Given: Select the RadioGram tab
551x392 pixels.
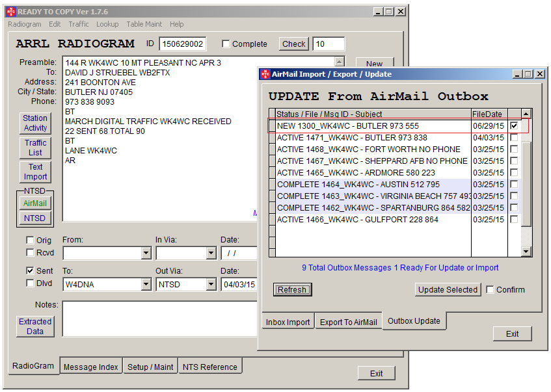Looking at the screenshot, I should [33, 365].
